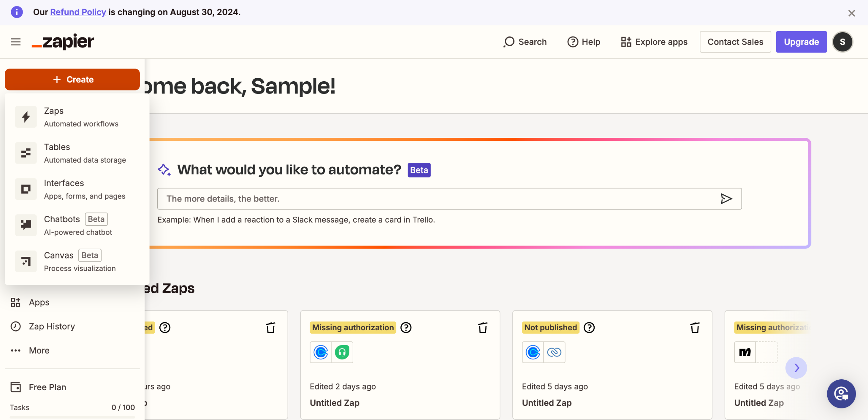This screenshot has width=868, height=420.
Task: Open Apps in the sidebar
Action: (x=39, y=302)
